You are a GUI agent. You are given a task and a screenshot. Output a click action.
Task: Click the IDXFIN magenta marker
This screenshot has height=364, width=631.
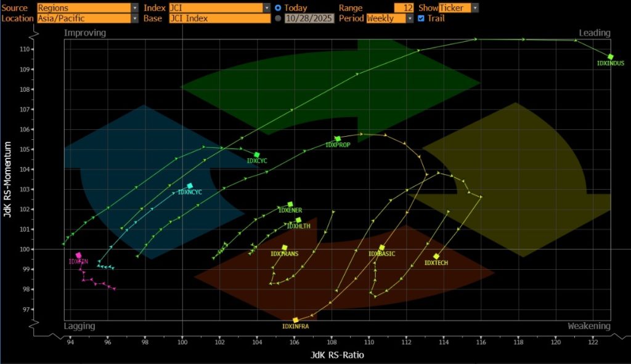pos(78,255)
